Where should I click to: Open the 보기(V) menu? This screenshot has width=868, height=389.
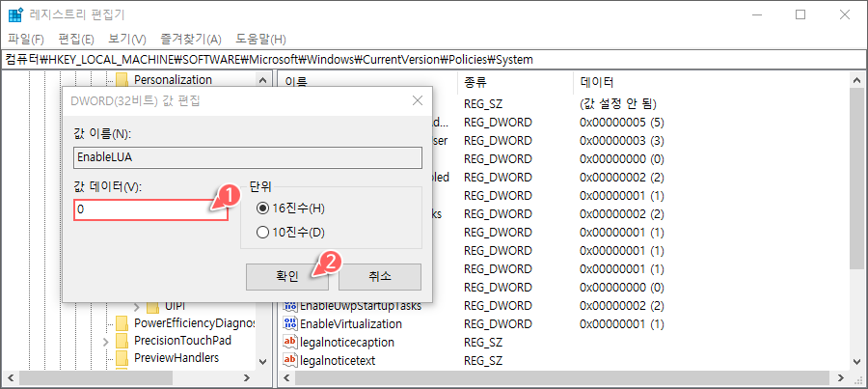126,40
